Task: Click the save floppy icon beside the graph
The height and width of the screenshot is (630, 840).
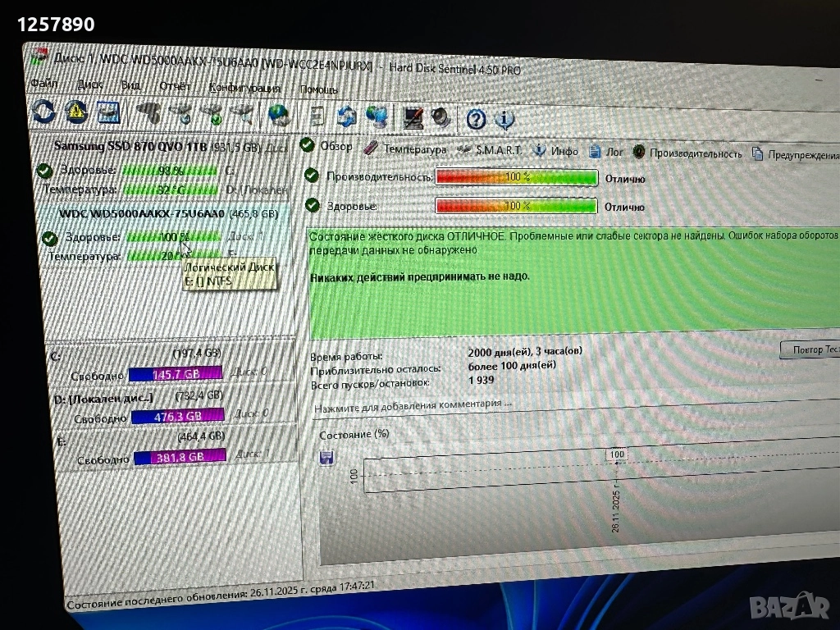Action: coord(326,458)
